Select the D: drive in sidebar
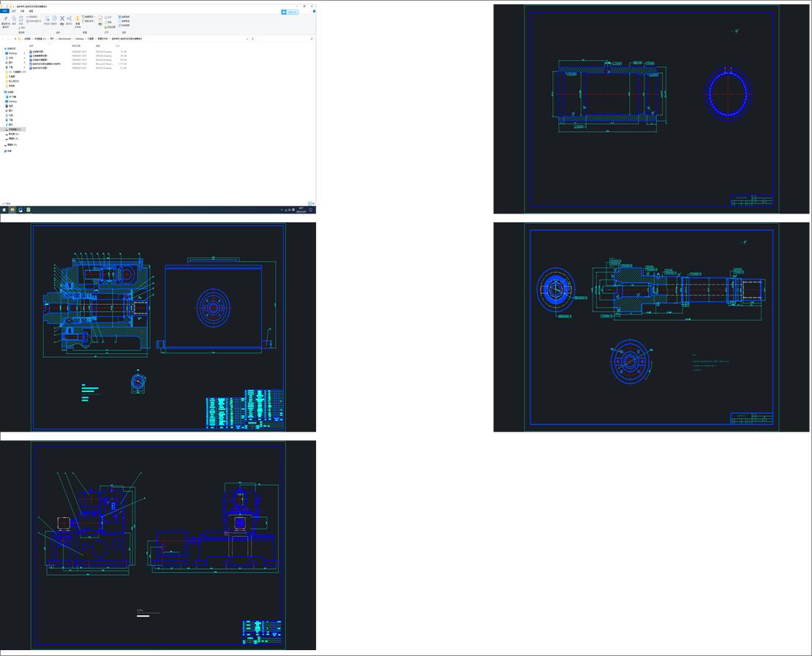Screen dimensions: 812x656 coord(13,134)
